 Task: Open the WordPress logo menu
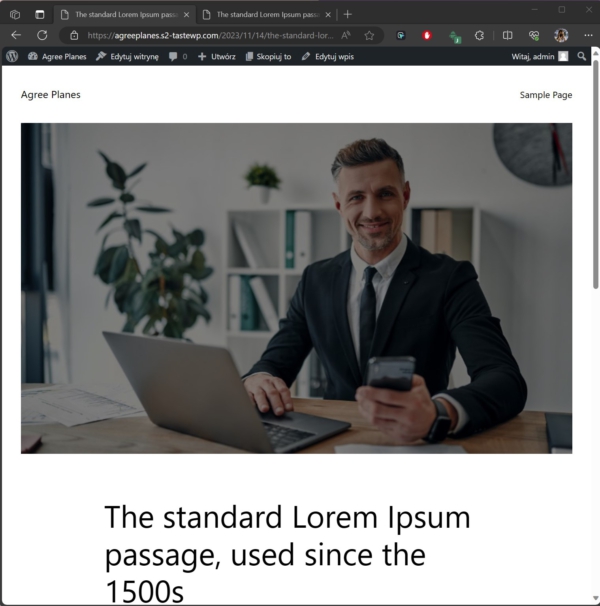[x=12, y=56]
